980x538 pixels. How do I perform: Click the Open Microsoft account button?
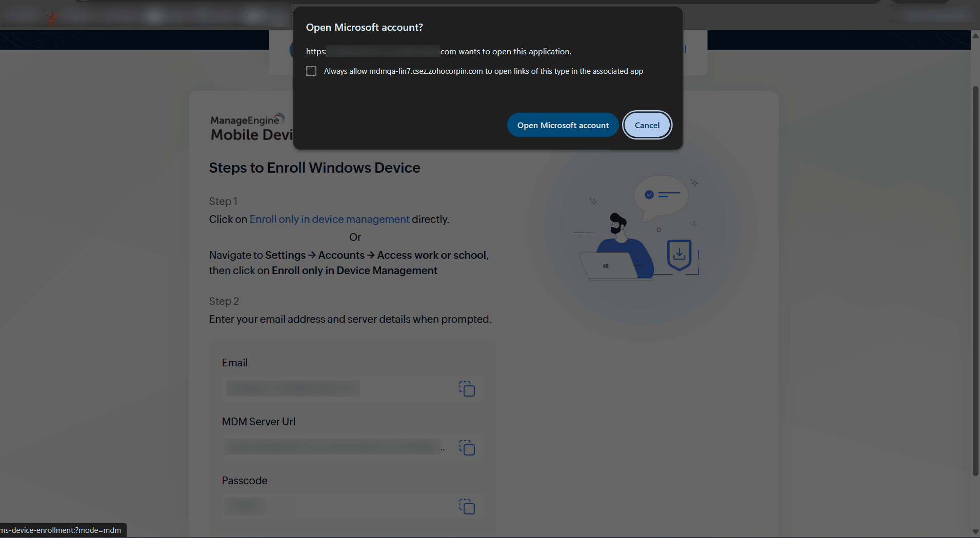tap(563, 125)
